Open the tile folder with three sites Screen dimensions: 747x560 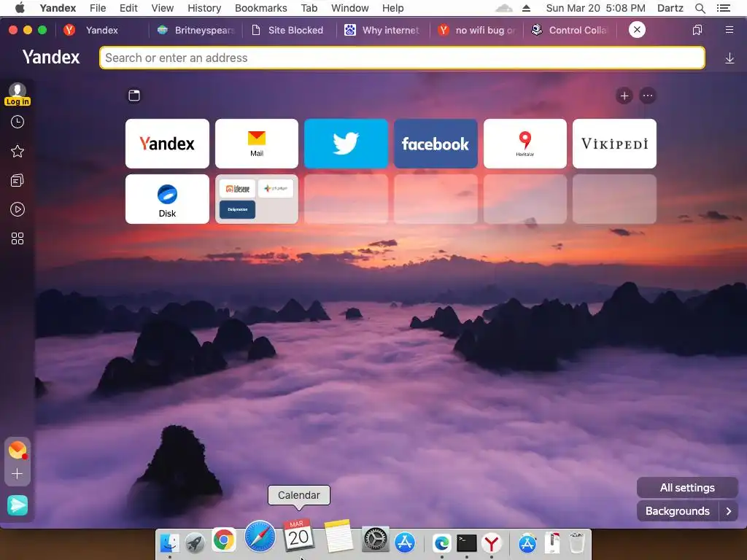pos(257,199)
